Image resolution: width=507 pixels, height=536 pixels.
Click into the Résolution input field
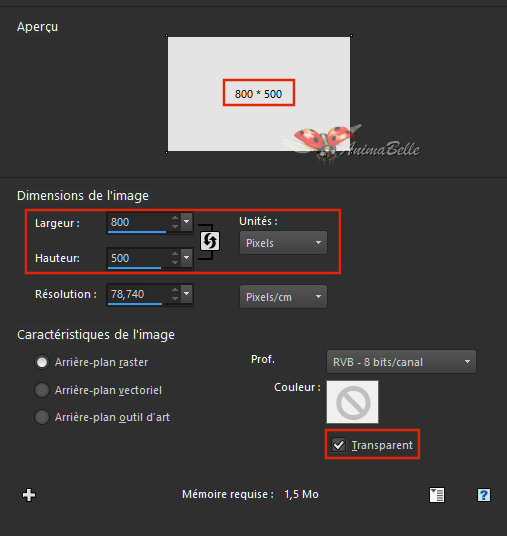pos(138,294)
